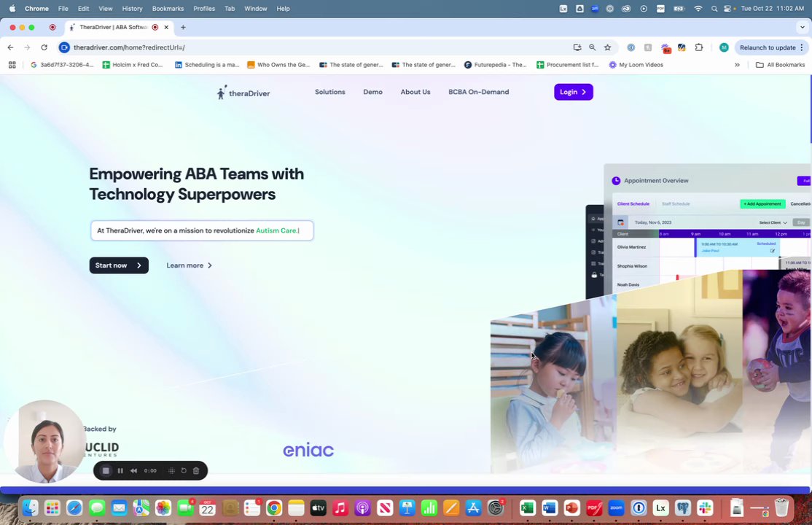Switch to Staff Schedule tab in preview
Viewport: 812px width, 525px height.
coord(676,204)
